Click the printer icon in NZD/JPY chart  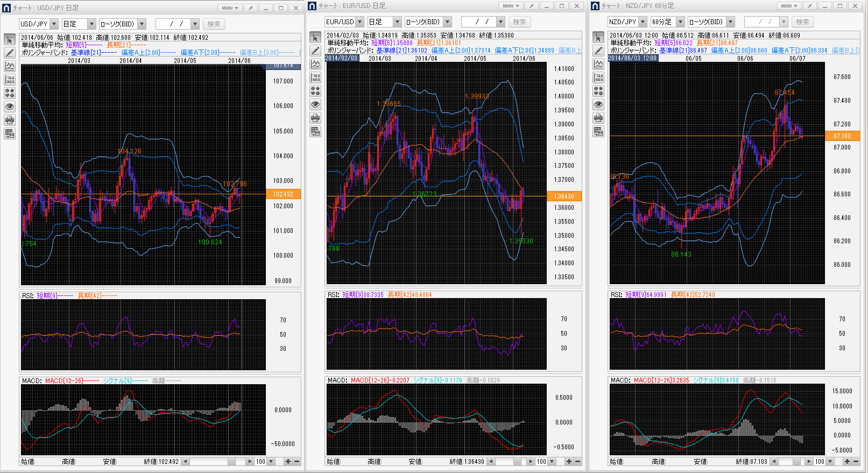click(x=598, y=118)
